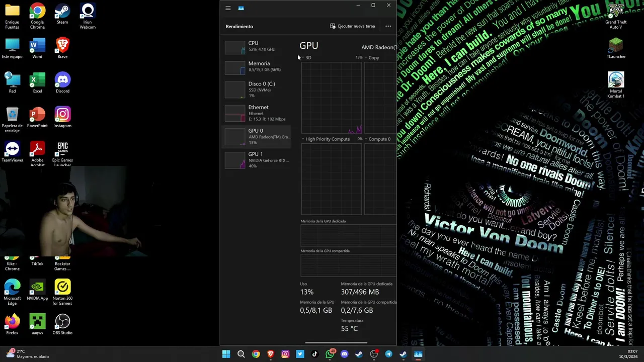Open Excel desktop shortcut
The image size is (644, 362).
(x=37, y=83)
